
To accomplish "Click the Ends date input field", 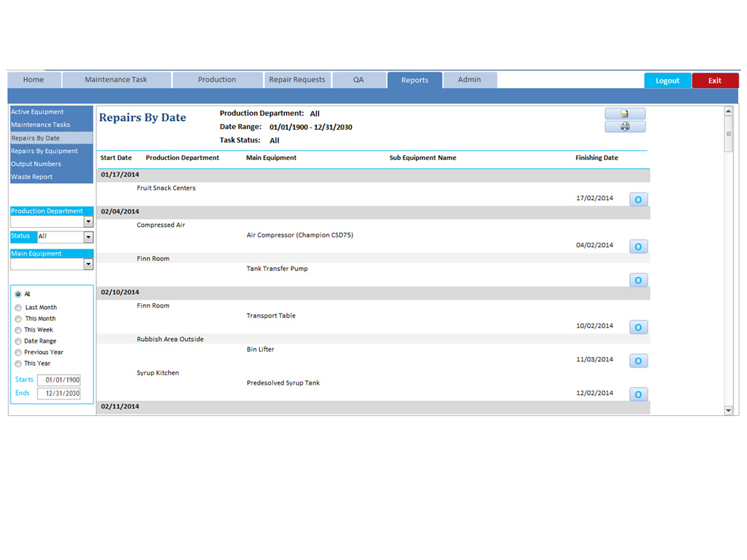I will (58, 393).
